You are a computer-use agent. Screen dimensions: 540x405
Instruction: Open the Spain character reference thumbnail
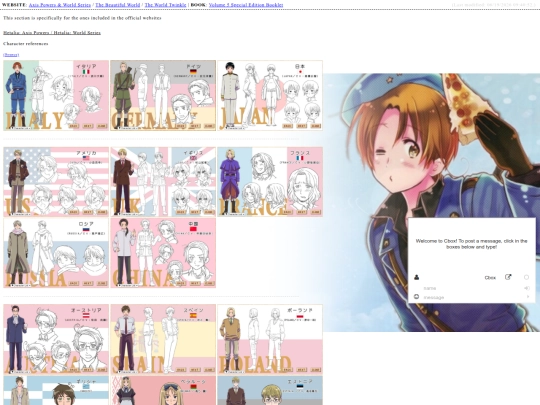pos(163,339)
